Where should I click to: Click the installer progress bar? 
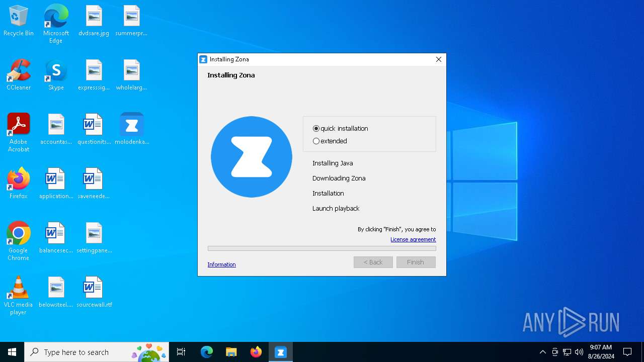pyautogui.click(x=322, y=248)
